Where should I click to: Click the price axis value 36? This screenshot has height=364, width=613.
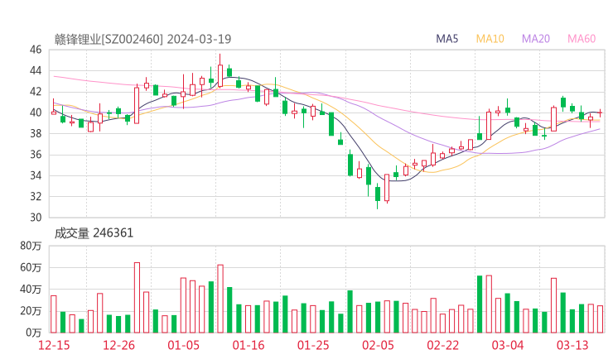point(36,155)
